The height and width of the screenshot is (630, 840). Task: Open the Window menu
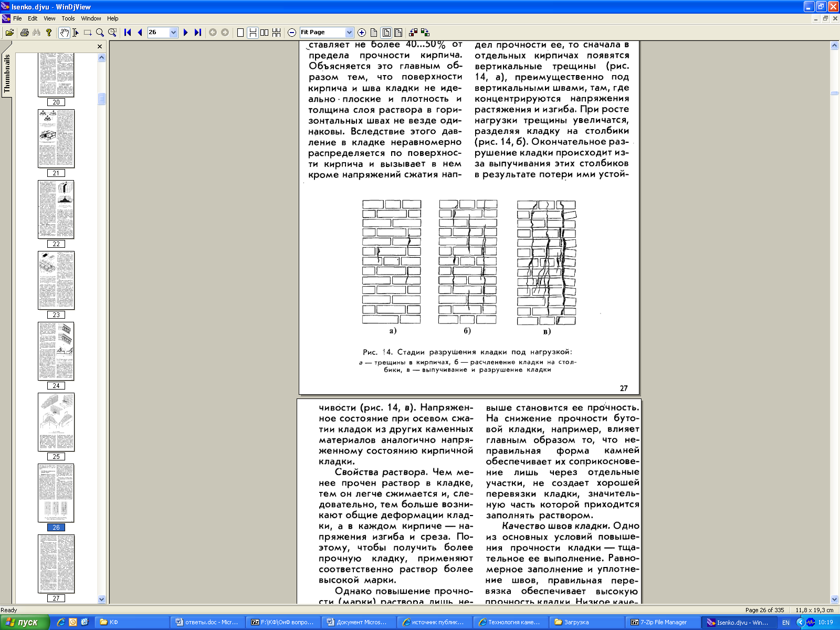[91, 18]
